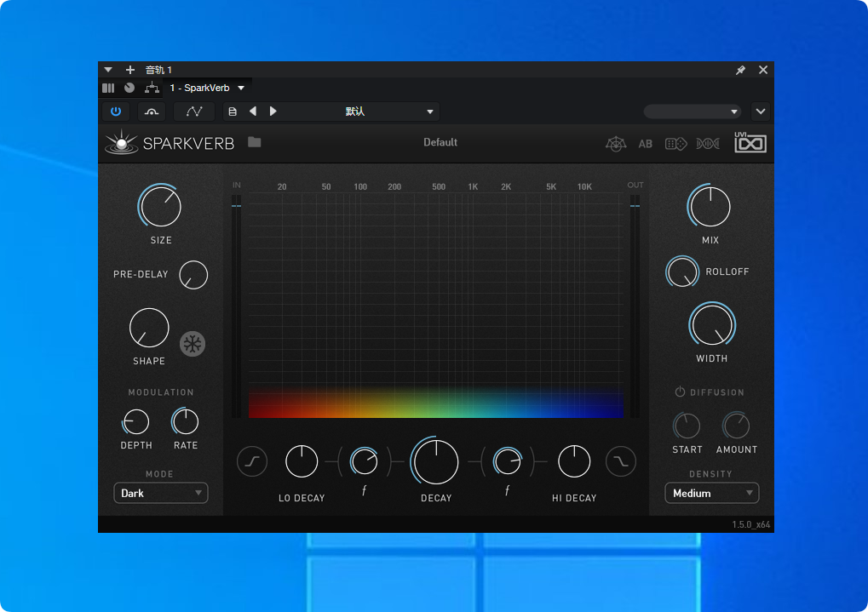This screenshot has width=868, height=612.
Task: Toggle the low shelf filter icon
Action: pos(252,461)
